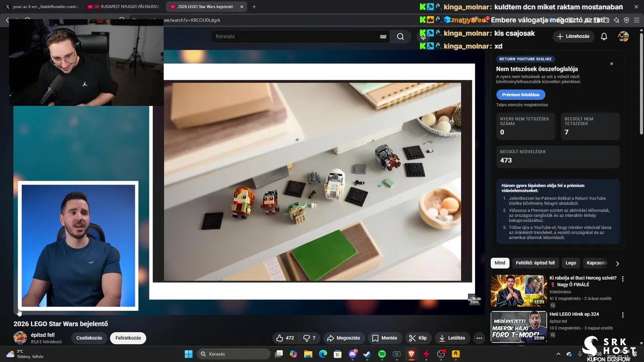Open Rockstar Games Launcher from the taskbar
This screenshot has height=362, width=644.
456,354
